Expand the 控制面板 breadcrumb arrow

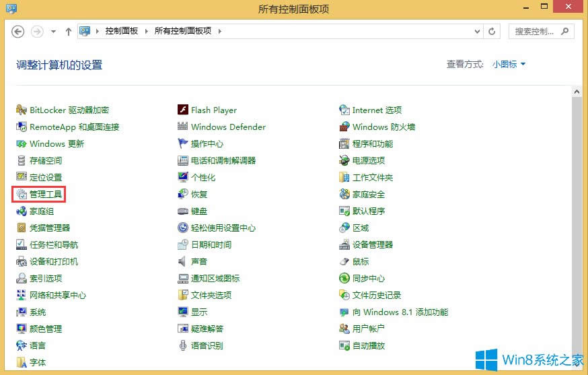tap(147, 32)
